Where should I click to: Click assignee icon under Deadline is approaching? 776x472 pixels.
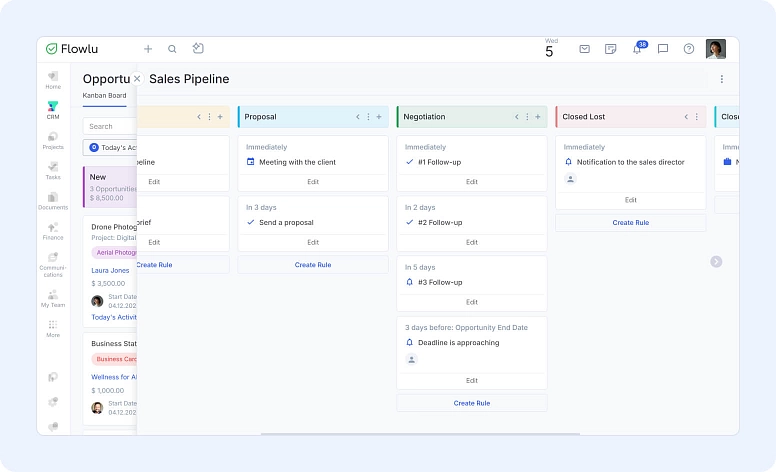point(411,360)
